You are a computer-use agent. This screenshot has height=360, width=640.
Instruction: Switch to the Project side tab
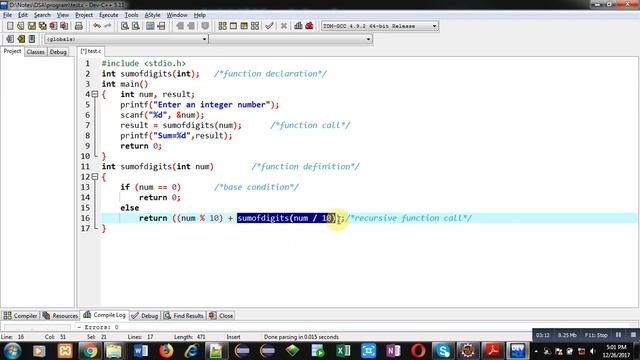point(12,51)
